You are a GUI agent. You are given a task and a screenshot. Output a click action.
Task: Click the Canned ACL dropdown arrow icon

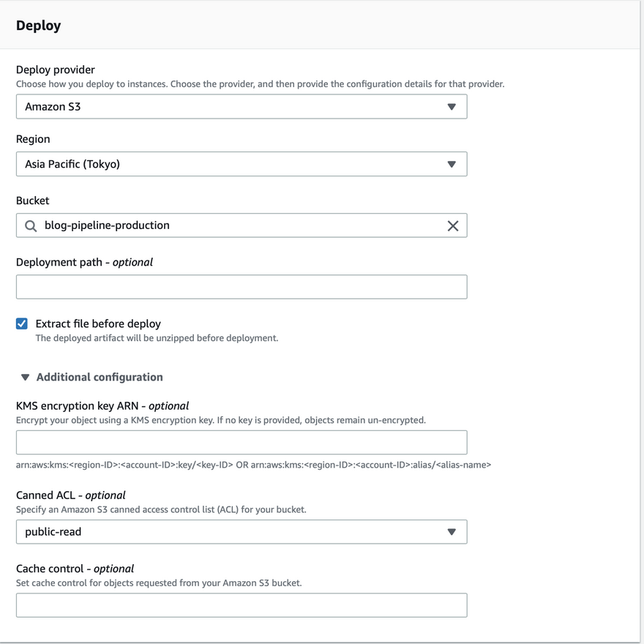[452, 532]
